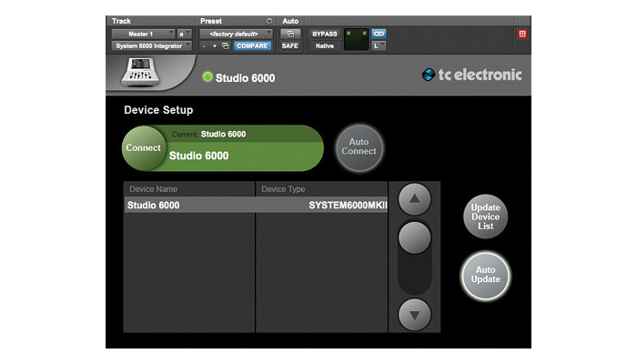Toggle Auto Update
This screenshot has height=364, width=637.
point(485,275)
